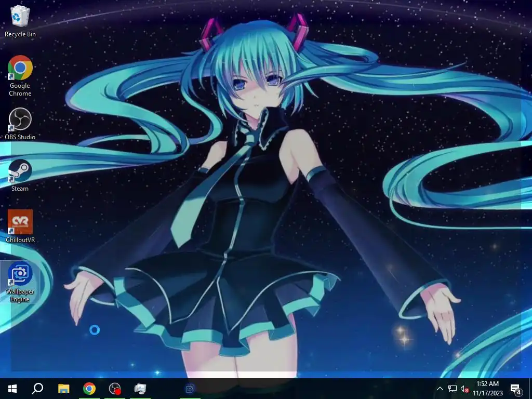
Task: Click the muted volume tray icon
Action: pos(464,389)
